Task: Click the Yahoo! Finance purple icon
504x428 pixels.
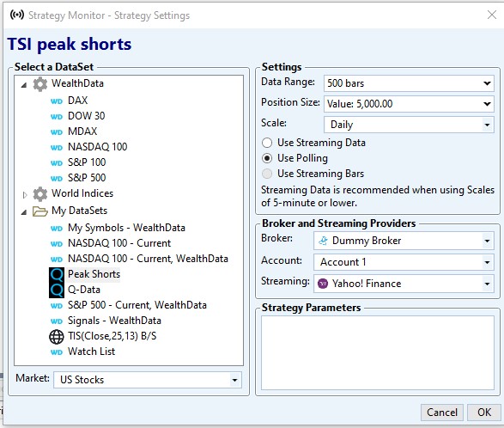Action: pyautogui.click(x=323, y=284)
